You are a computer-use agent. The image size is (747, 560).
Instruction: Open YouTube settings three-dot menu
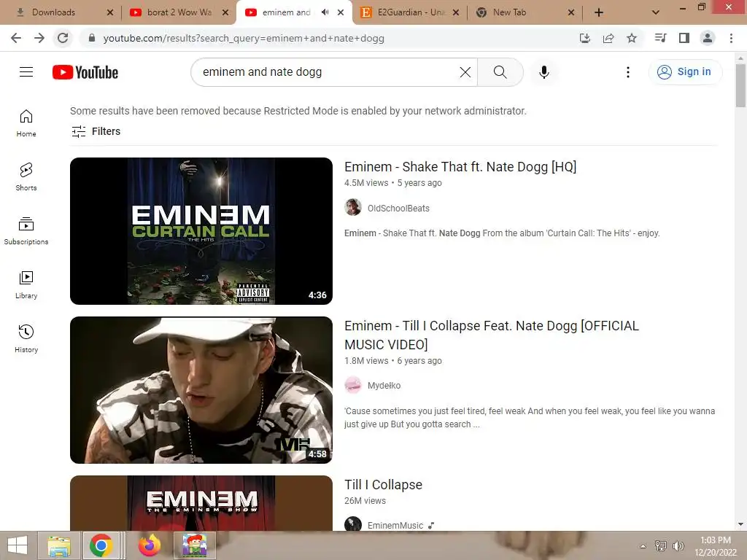[x=628, y=72]
